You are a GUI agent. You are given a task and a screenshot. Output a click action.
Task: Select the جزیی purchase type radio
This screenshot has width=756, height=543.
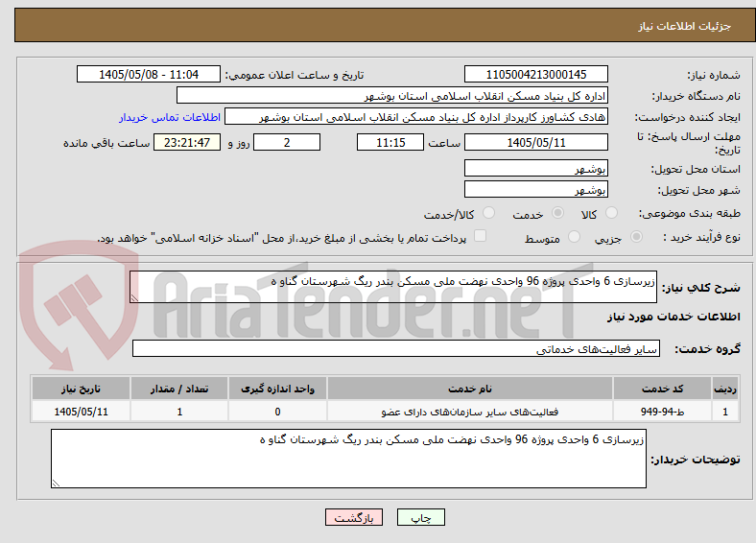[636, 237]
